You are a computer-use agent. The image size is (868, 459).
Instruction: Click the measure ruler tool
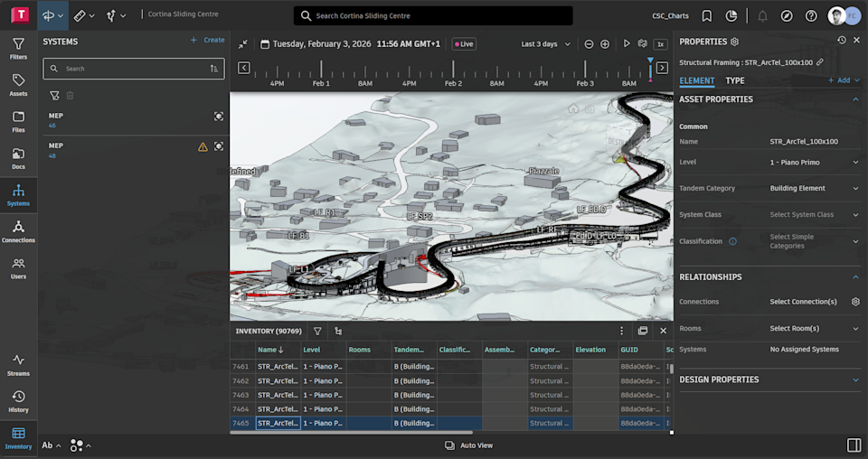pyautogui.click(x=80, y=15)
